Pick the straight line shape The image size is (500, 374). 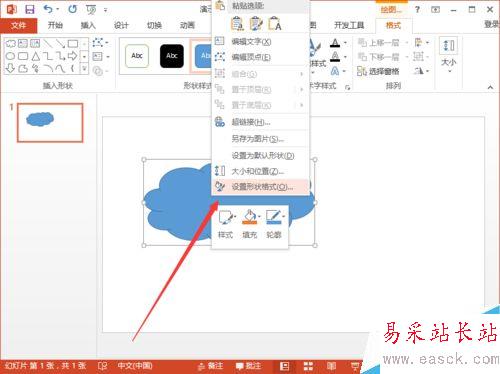(48, 43)
